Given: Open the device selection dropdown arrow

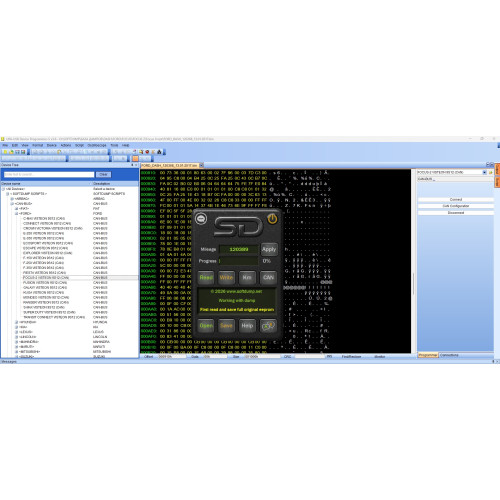Looking at the screenshot, I should (484, 172).
